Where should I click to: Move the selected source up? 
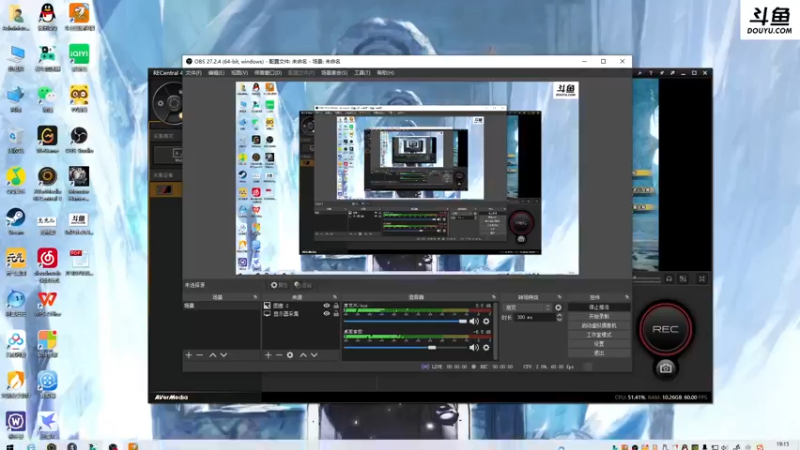point(303,355)
